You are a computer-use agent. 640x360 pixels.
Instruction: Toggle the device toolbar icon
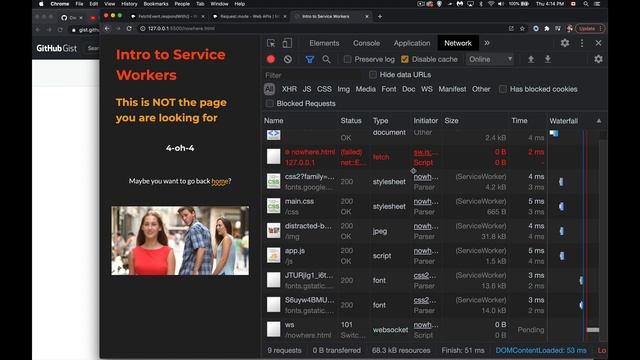point(287,43)
